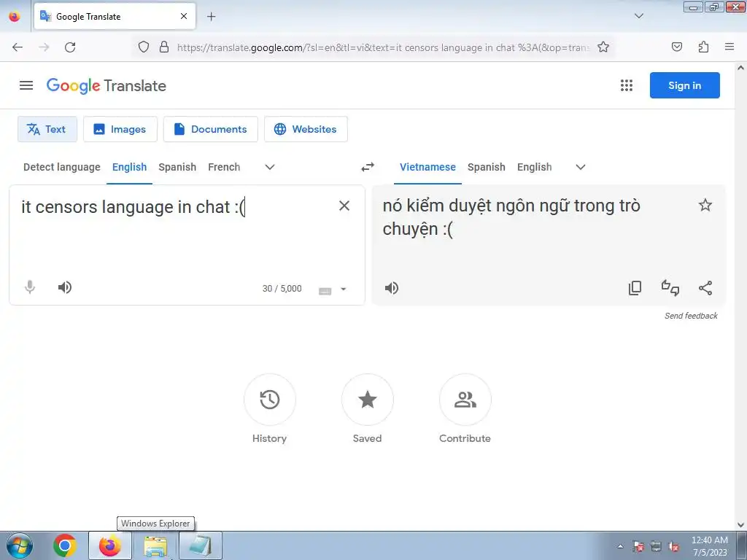
Task: Close the Google Translate tab
Action: [183, 16]
